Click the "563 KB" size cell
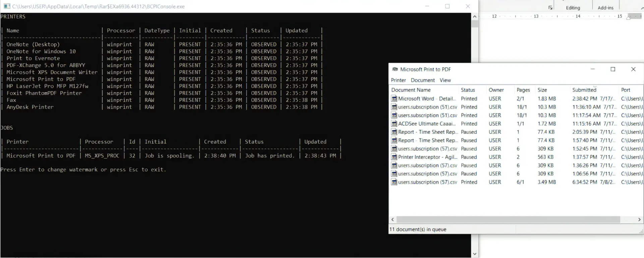Image resolution: width=644 pixels, height=258 pixels. 545,157
